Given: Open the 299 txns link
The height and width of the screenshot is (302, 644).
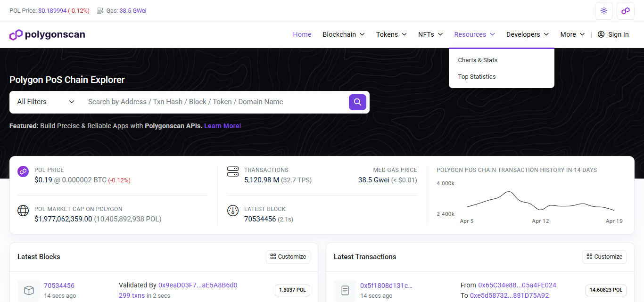Looking at the screenshot, I should pos(132,295).
